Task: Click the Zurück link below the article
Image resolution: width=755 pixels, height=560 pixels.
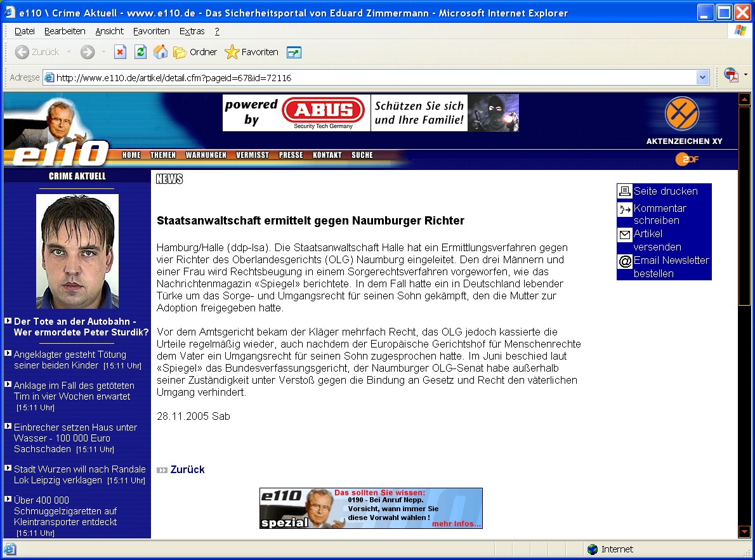Action: [x=187, y=469]
